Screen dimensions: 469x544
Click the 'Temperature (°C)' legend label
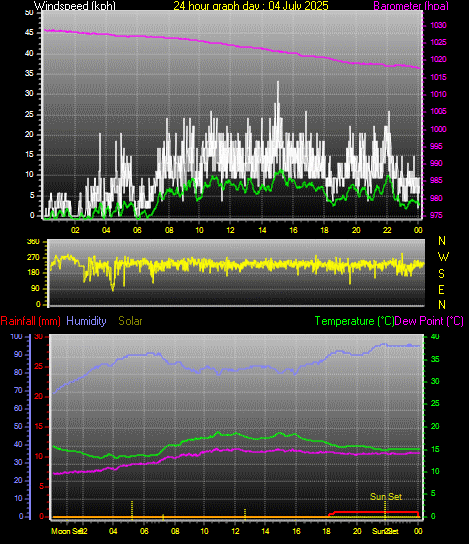coord(355,321)
